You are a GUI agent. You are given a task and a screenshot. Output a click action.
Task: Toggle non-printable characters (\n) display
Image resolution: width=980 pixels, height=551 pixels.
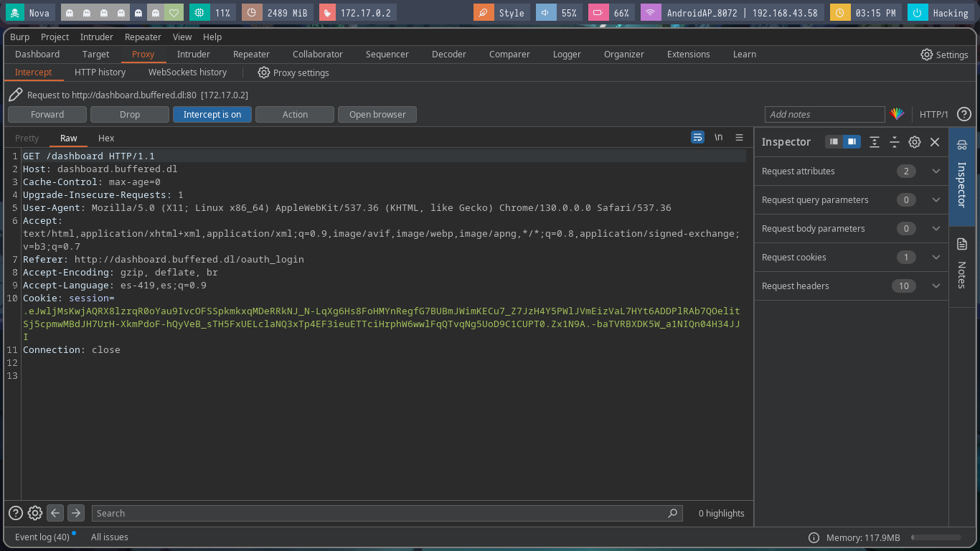coord(718,138)
